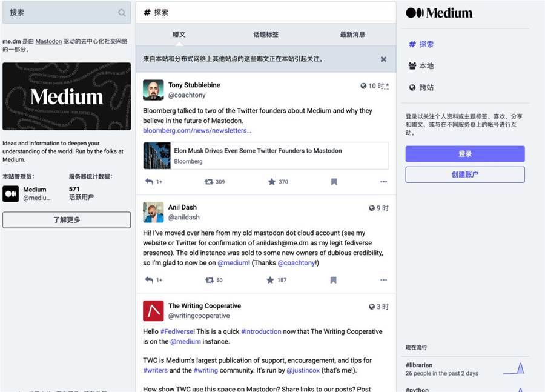Click the #writers hashtag
Viewport: 545px width, 392px height.
pos(156,370)
